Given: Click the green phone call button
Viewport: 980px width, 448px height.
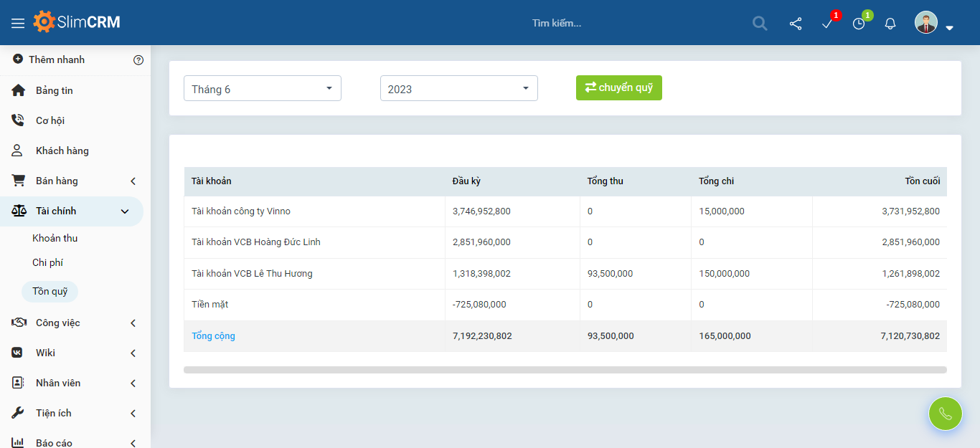Looking at the screenshot, I should pos(945,414).
